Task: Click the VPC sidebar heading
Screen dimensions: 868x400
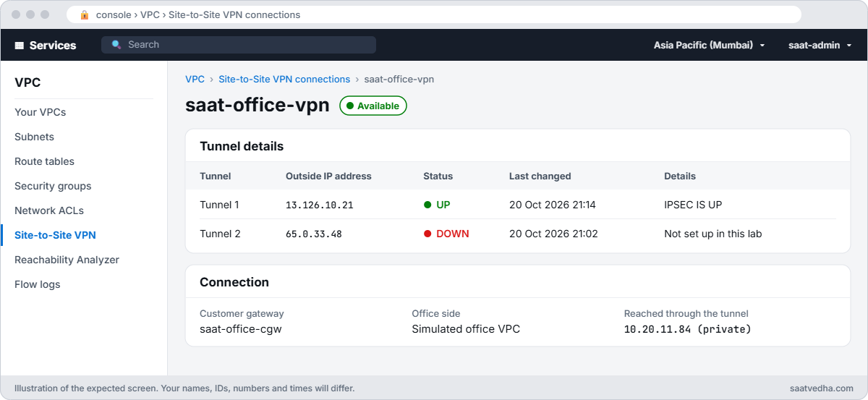Action: pos(27,82)
